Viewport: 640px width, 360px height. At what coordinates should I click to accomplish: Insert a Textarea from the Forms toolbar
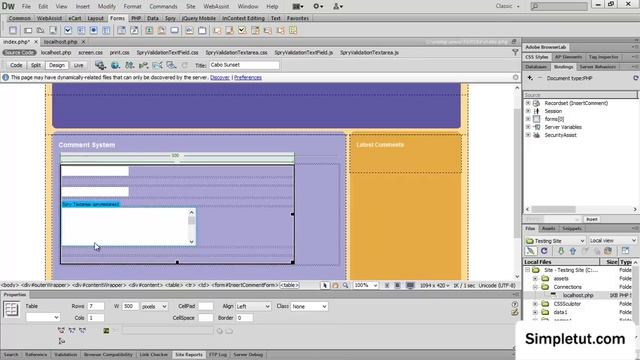(53, 31)
